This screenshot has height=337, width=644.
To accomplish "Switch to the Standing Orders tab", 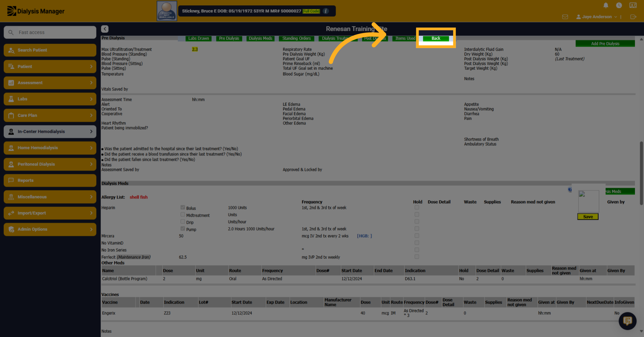I will pyautogui.click(x=297, y=38).
